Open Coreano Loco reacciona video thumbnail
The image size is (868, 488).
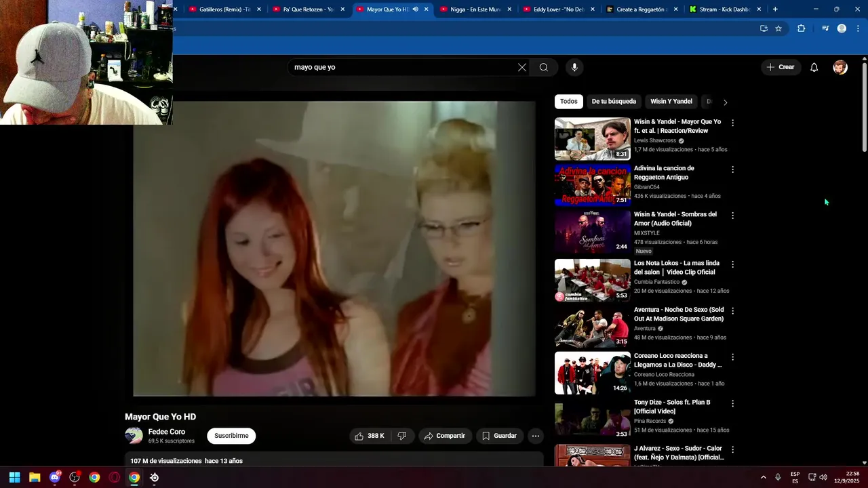(593, 373)
